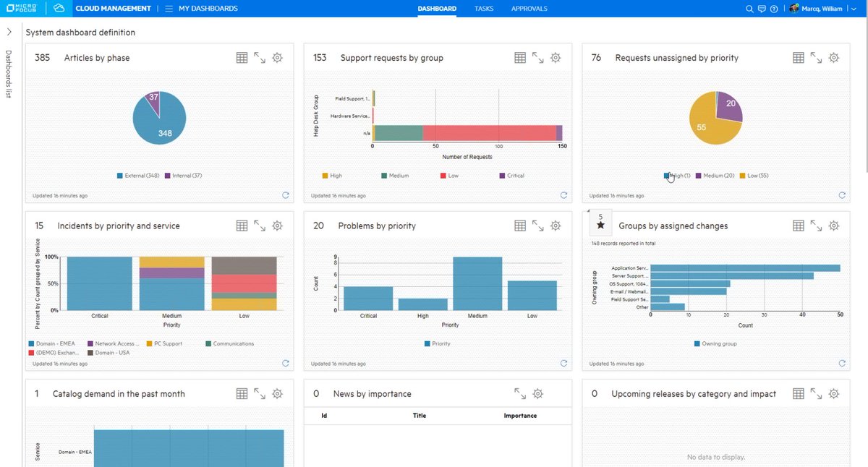Refresh Requests unassigned by priority widget
868x467 pixels.
[842, 195]
